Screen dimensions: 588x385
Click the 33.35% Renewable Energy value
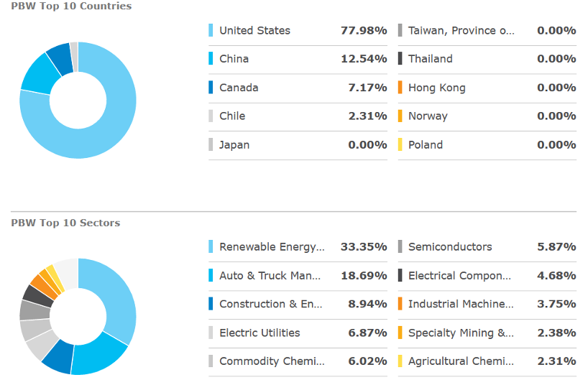click(x=363, y=247)
